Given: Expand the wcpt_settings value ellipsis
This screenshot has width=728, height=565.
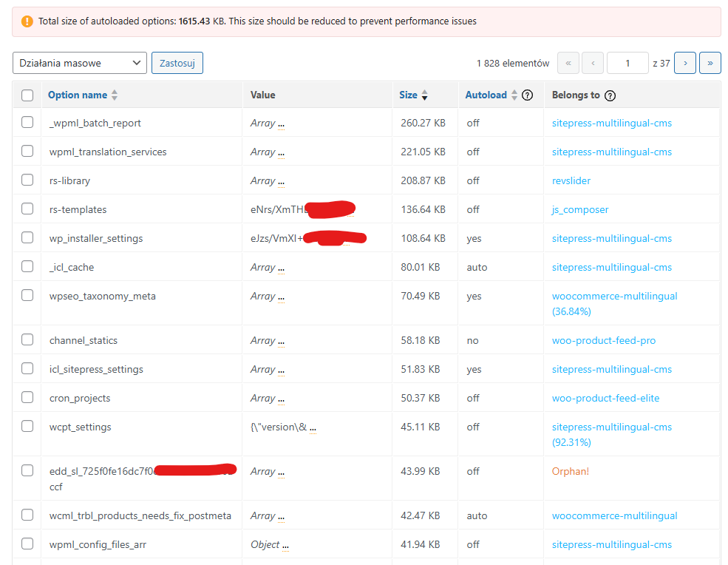Looking at the screenshot, I should tap(313, 428).
